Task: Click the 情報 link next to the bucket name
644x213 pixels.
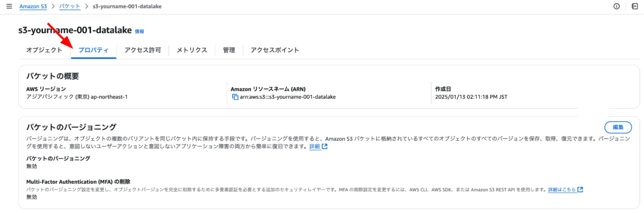Action: (x=139, y=32)
